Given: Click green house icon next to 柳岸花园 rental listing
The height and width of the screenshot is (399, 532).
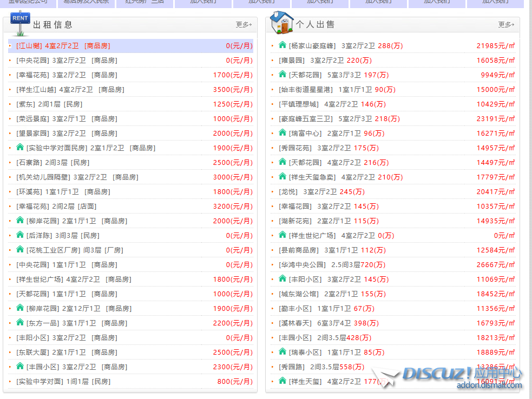Looking at the screenshot, I should pyautogui.click(x=20, y=220).
